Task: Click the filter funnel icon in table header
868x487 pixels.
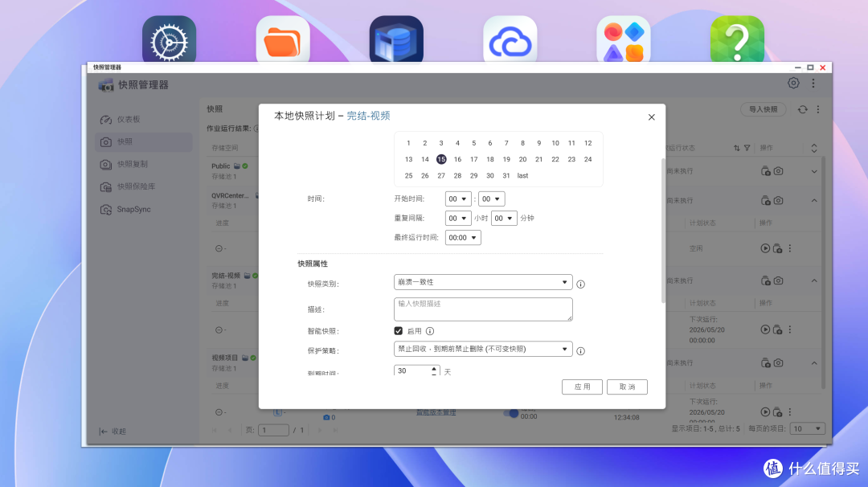Action: click(x=747, y=148)
